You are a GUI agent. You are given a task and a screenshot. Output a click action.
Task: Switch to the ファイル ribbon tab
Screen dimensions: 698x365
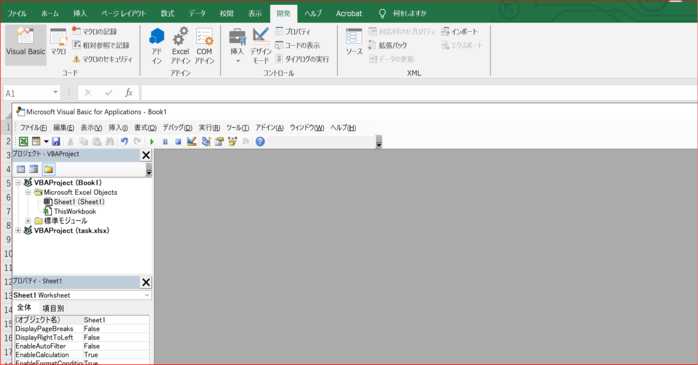tap(17, 13)
